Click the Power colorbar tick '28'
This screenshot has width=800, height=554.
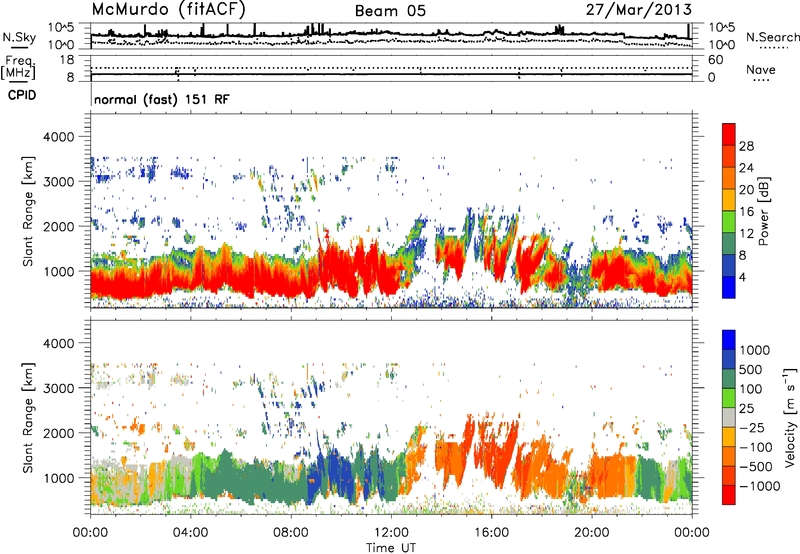click(746, 146)
